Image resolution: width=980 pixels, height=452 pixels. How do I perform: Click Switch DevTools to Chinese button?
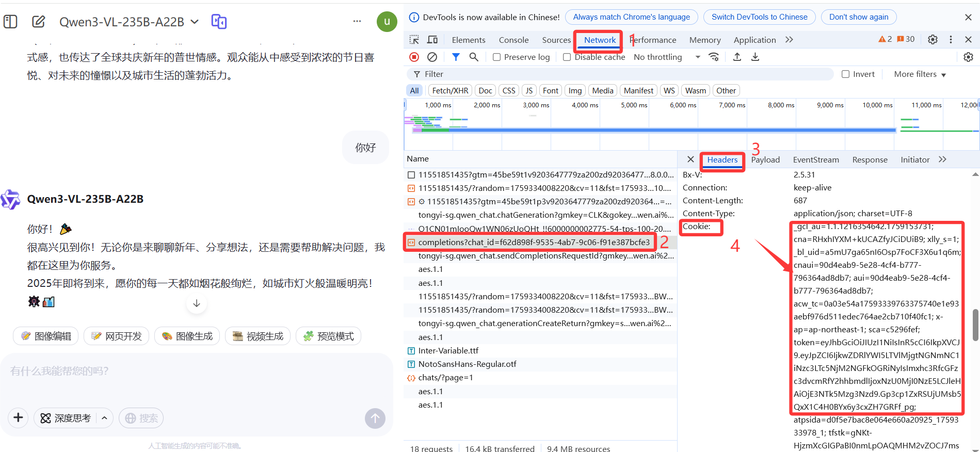[x=759, y=17]
